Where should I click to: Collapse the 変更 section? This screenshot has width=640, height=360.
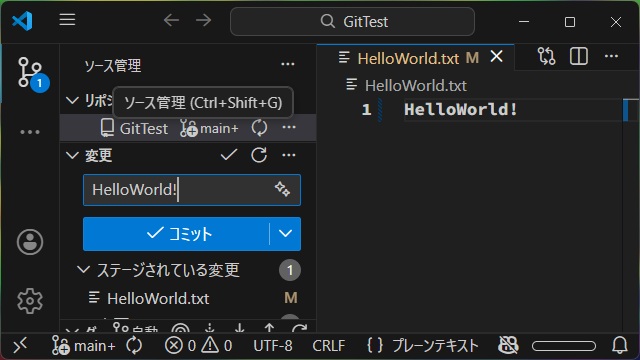(72, 155)
